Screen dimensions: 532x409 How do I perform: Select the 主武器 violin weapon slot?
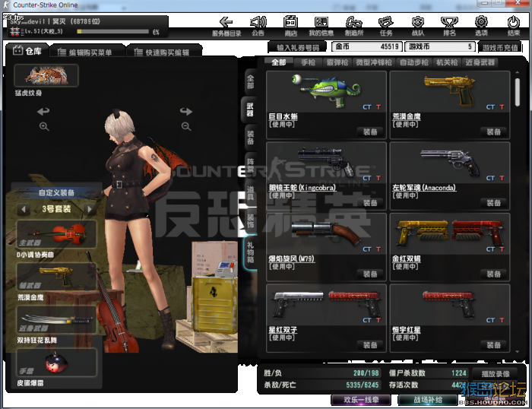(x=57, y=234)
